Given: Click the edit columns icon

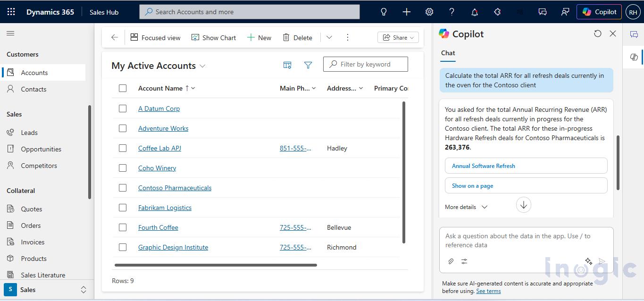Looking at the screenshot, I should (287, 65).
